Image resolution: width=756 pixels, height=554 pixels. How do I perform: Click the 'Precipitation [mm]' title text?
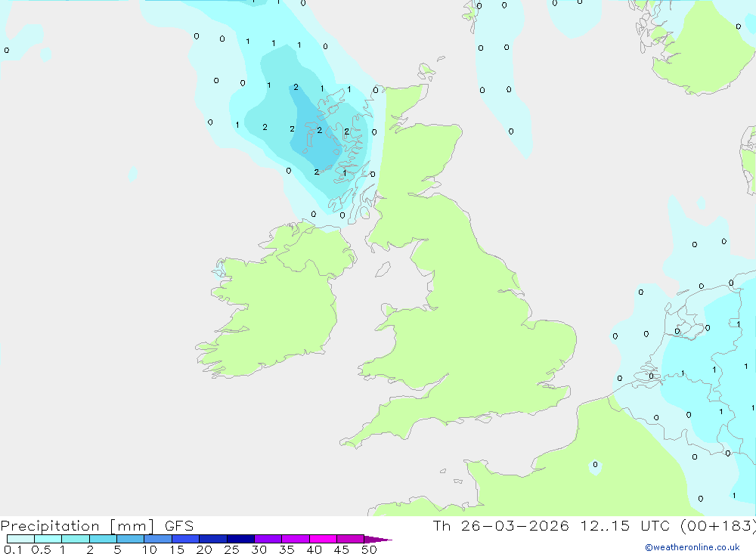78,526
